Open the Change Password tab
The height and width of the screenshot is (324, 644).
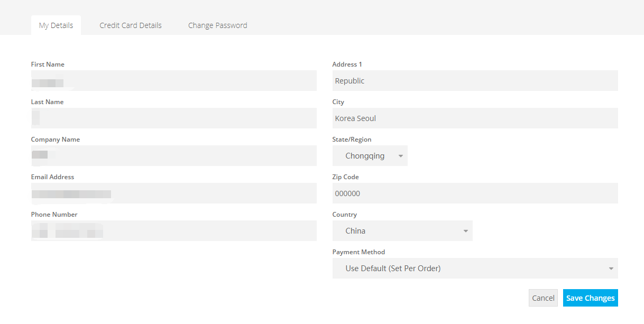[218, 25]
